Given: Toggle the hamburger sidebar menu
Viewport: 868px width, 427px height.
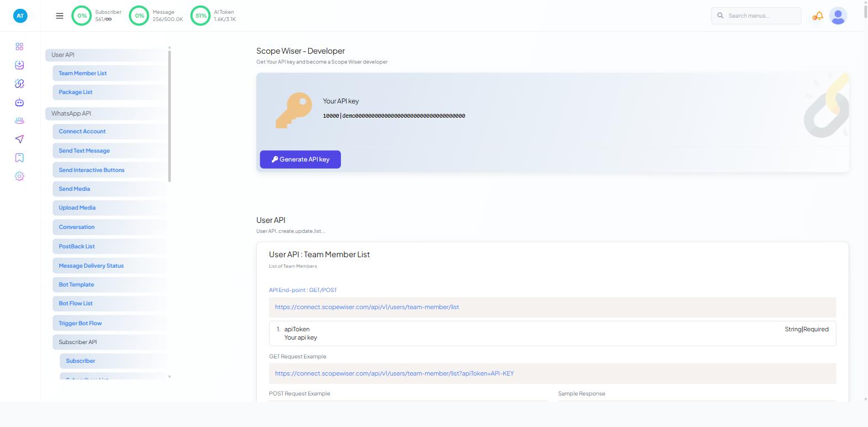Looking at the screenshot, I should pyautogui.click(x=60, y=16).
